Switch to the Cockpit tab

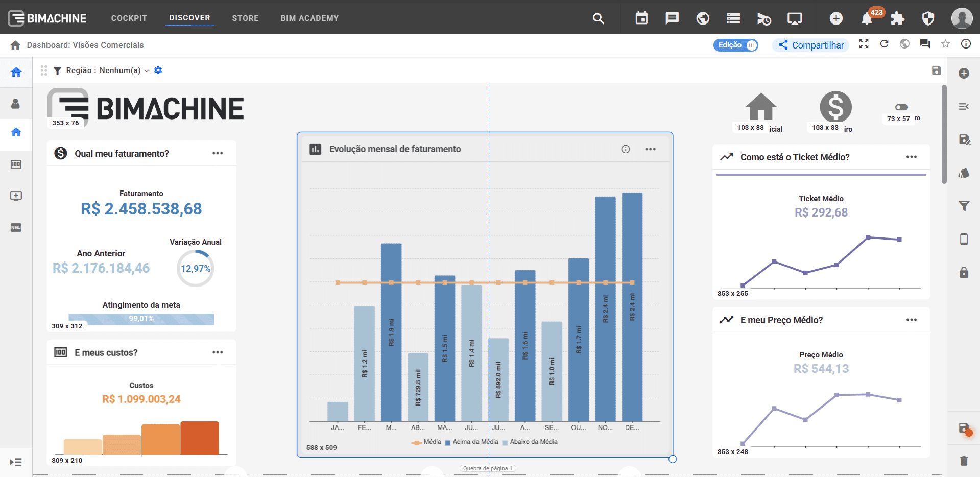click(129, 18)
